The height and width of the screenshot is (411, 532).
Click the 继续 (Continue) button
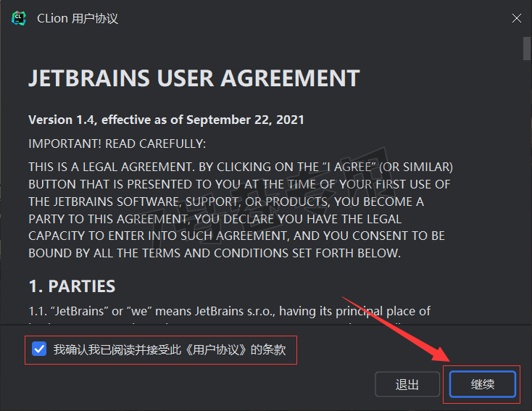click(x=483, y=384)
